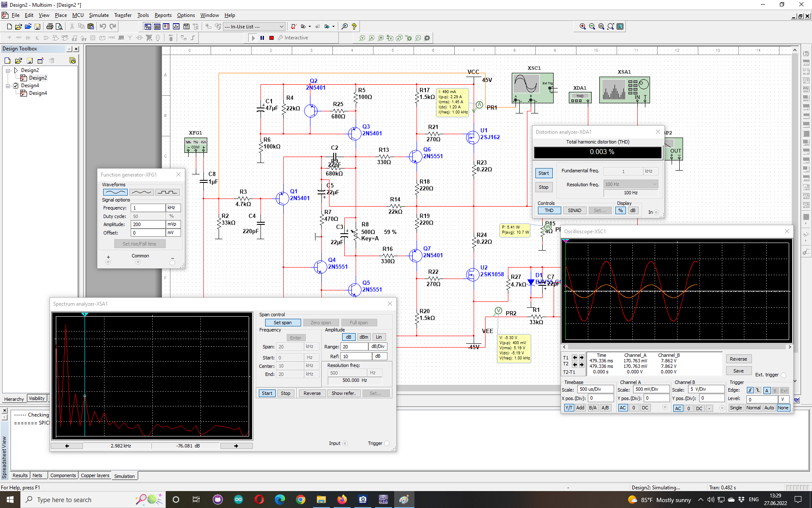Click the Undo icon in main toolbar
Viewport: 812px width, 508px height.
click(x=103, y=26)
